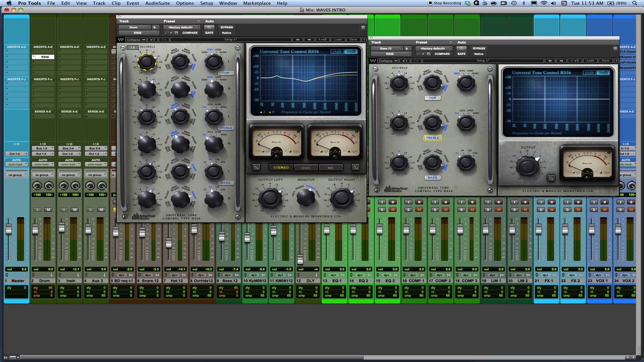Click the 7.8 decibels value field in Drum RS56

click(x=132, y=48)
